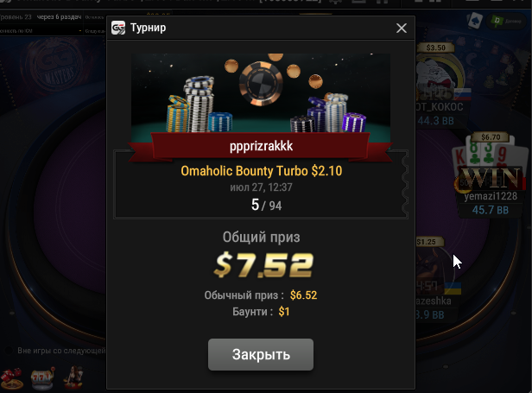The height and width of the screenshot is (393, 532).
Task: Close the Турнир dialog with the X
Action: coord(402,29)
